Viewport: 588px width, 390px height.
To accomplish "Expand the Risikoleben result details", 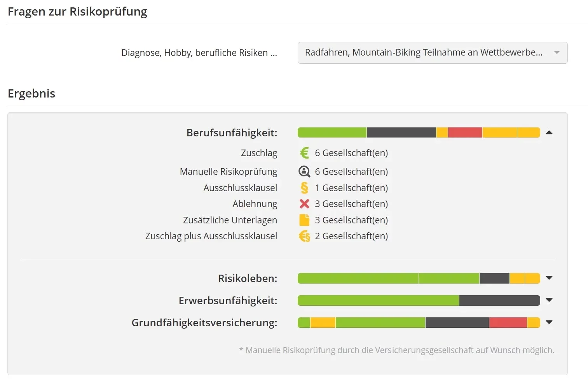I will [549, 278].
